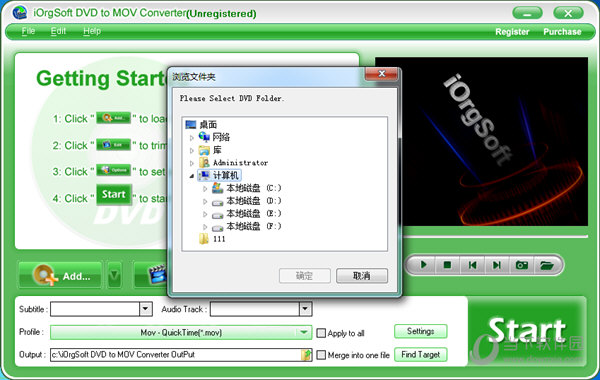Screen dimensions: 600x380
Task: Select the 计算机 computer item
Action: pos(219,175)
